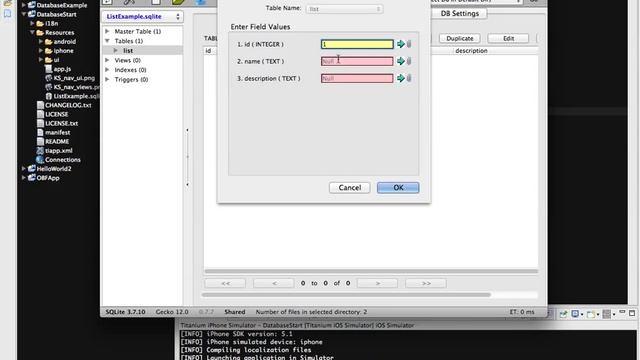Screen dimensions: 640x360
Task: Click the green arrow beside the id field
Action: point(401,44)
